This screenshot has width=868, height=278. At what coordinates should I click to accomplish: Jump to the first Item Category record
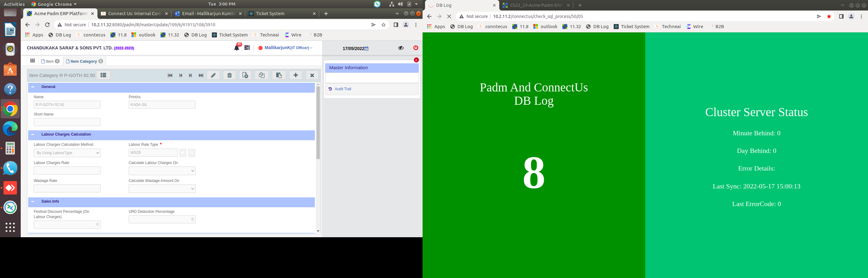[170, 75]
